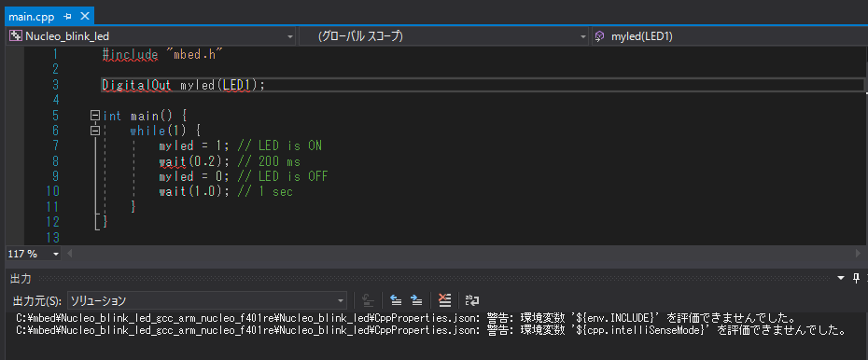Open the output window options arrow
The height and width of the screenshot is (360, 868).
coord(842,278)
